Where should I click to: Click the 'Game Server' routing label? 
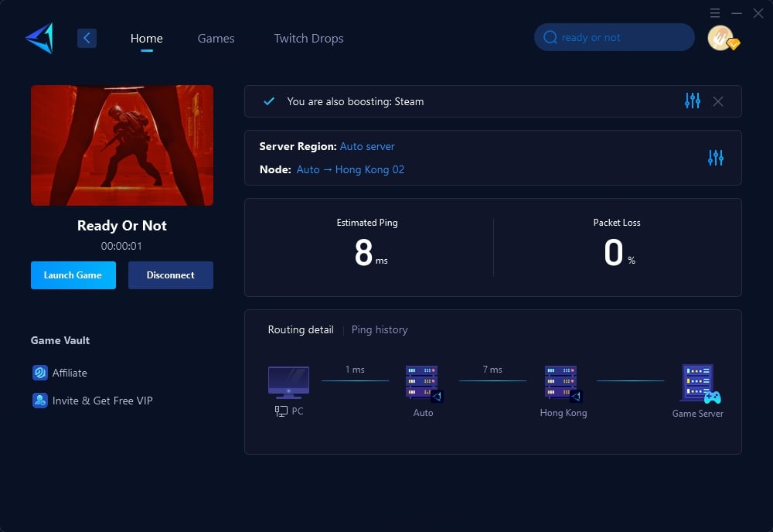click(697, 414)
